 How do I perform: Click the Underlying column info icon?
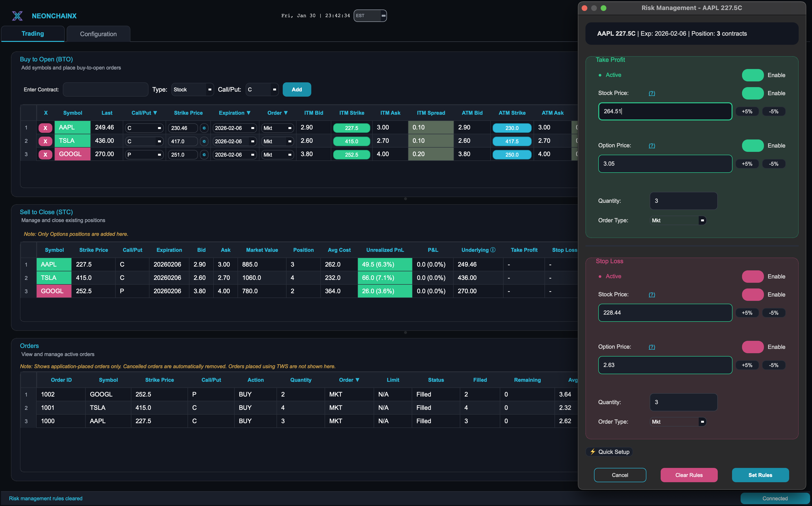pos(492,250)
